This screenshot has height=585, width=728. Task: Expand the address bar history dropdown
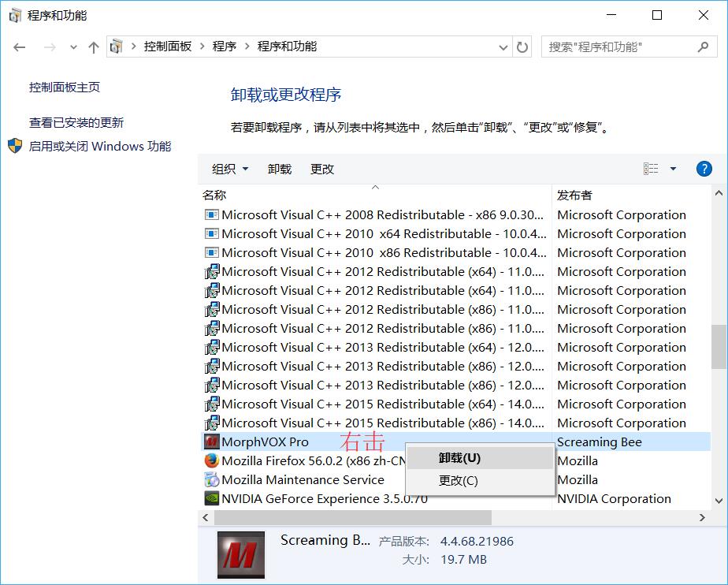click(x=503, y=47)
